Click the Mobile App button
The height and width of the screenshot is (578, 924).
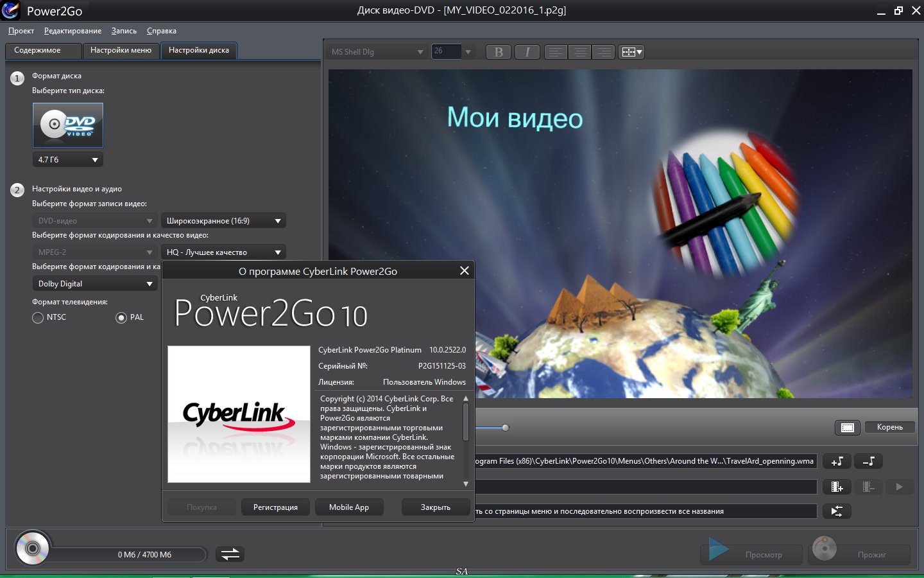[349, 507]
